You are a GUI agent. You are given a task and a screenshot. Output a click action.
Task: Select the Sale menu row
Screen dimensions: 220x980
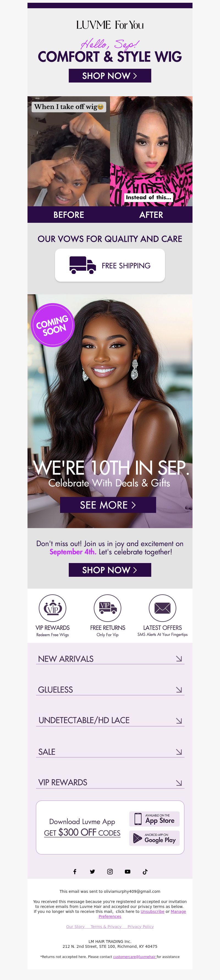tap(110, 752)
